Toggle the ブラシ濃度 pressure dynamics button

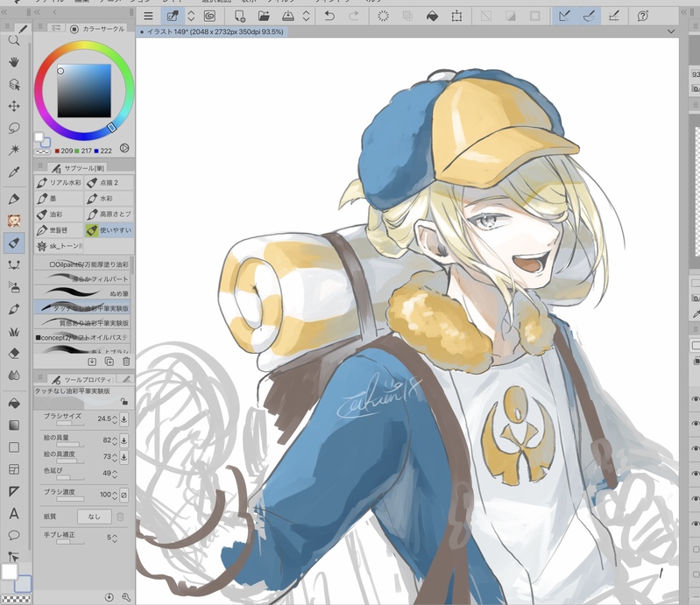pos(124,495)
